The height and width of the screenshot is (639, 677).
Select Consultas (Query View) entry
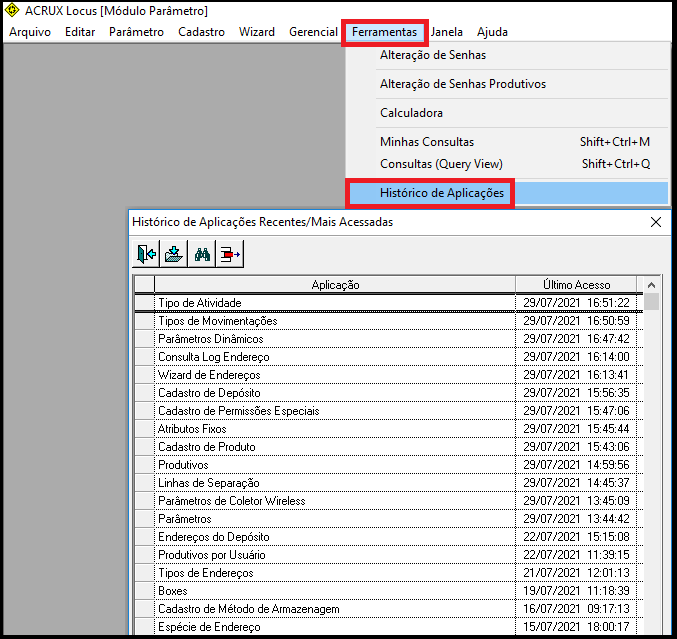coord(508,164)
